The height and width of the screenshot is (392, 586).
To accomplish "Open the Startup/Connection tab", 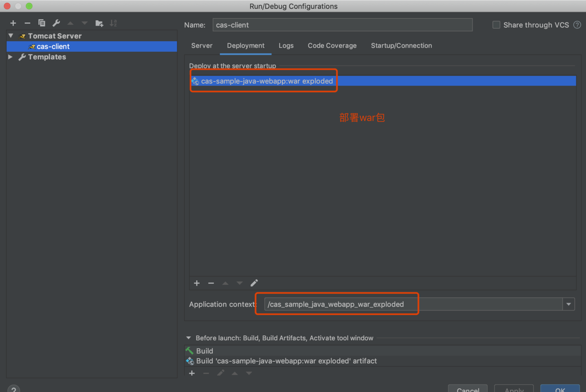I will (x=401, y=46).
